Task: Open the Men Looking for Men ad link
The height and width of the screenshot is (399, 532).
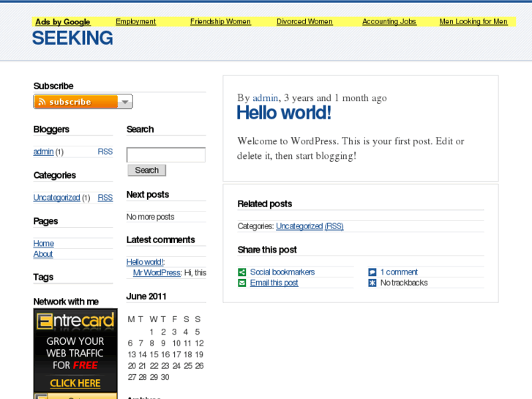Action: click(473, 22)
